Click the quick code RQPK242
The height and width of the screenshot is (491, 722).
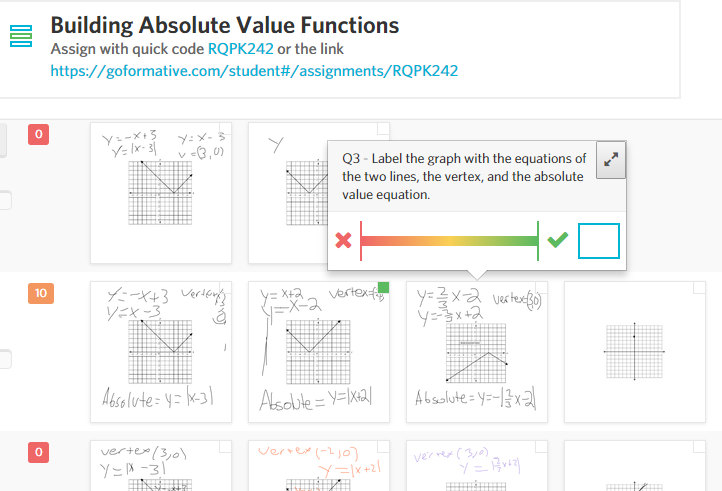point(240,49)
